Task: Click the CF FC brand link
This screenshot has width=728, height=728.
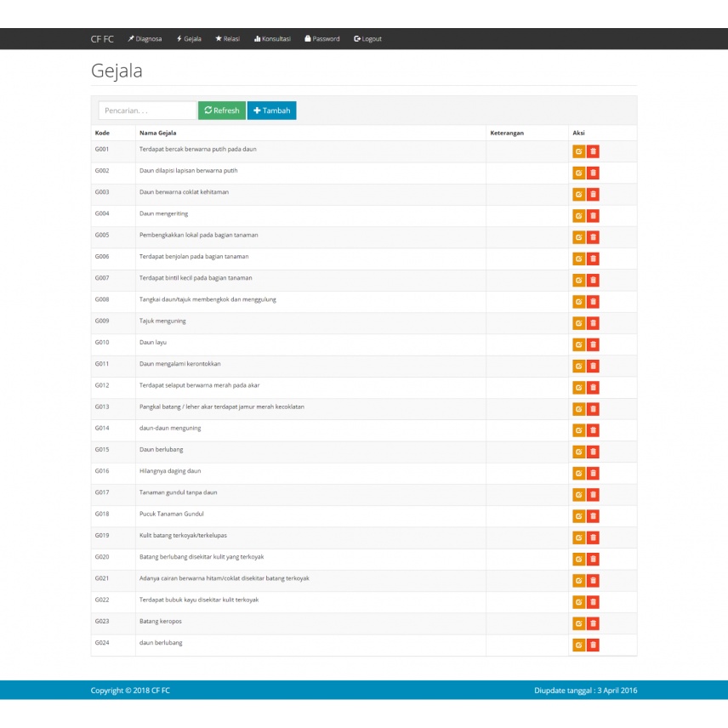Action: click(x=102, y=39)
